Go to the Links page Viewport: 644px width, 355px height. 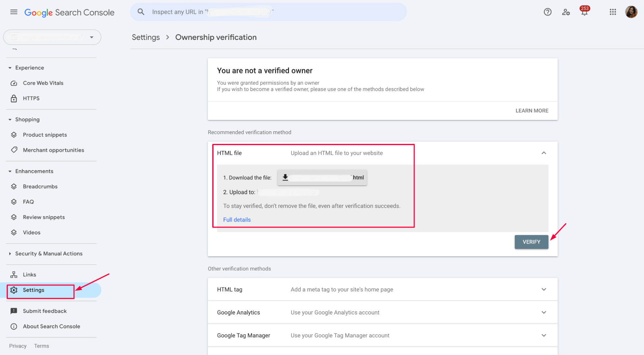pos(29,275)
